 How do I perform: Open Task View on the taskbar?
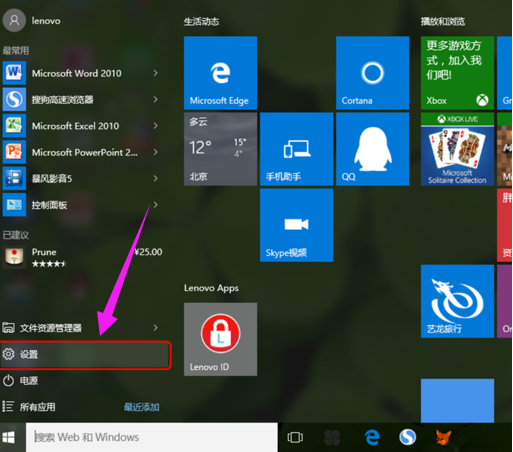[x=295, y=437]
